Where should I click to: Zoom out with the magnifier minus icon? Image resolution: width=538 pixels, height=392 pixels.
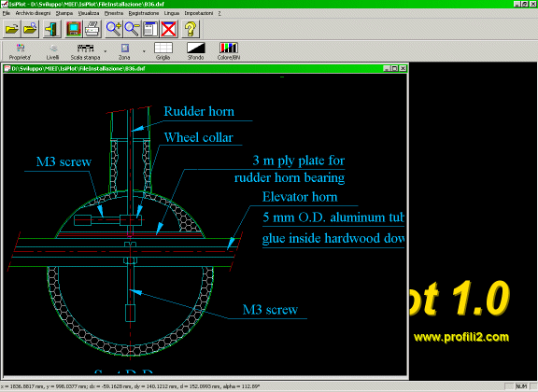coord(132,29)
